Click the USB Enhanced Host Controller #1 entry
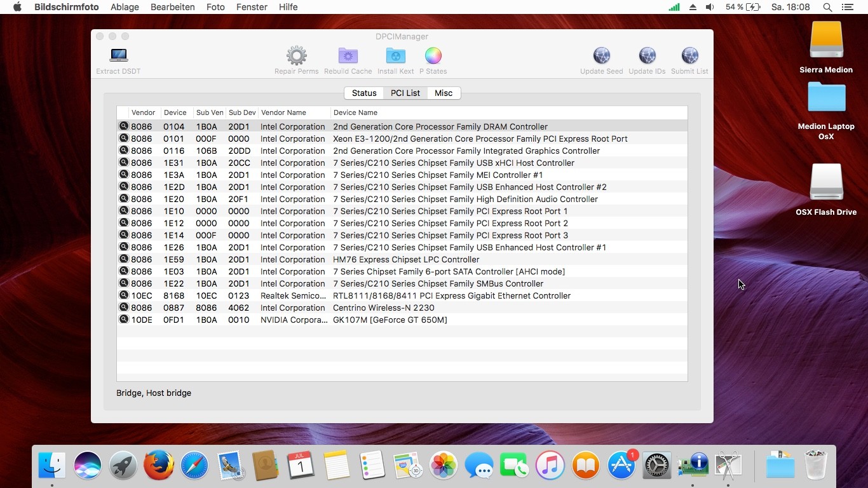Screen dimensions: 868x488 pyautogui.click(x=470, y=247)
